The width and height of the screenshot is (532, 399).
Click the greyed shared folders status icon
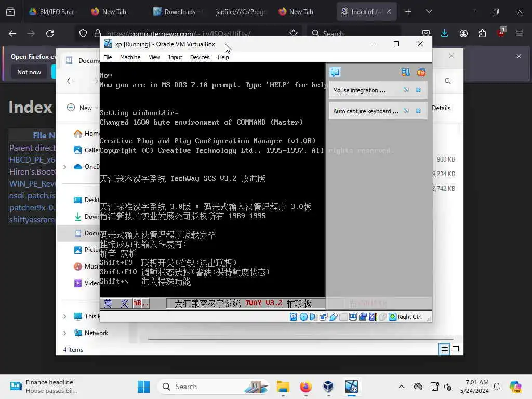pos(343,317)
